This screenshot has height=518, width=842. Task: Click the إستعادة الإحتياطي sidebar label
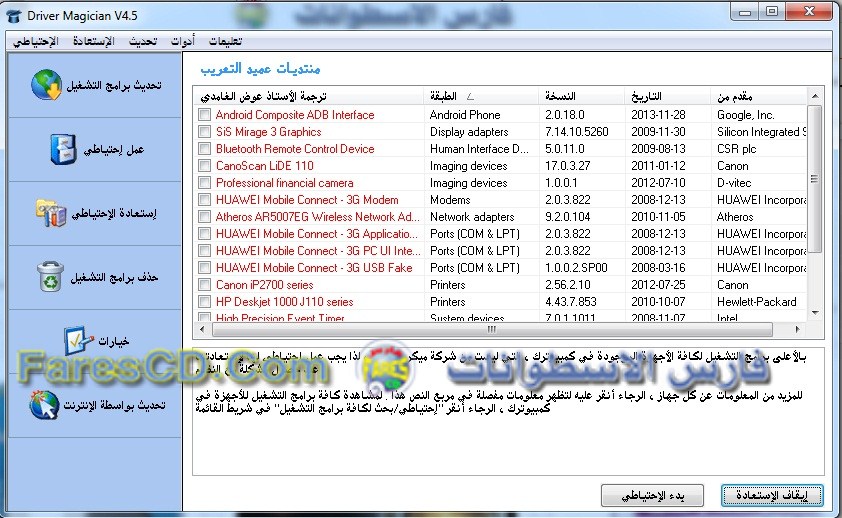[114, 214]
